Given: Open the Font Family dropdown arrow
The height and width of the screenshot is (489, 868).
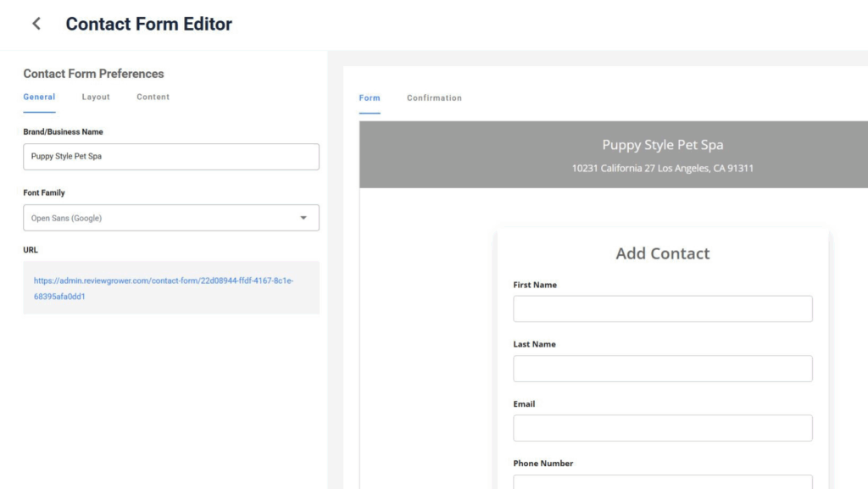Looking at the screenshot, I should pyautogui.click(x=303, y=218).
